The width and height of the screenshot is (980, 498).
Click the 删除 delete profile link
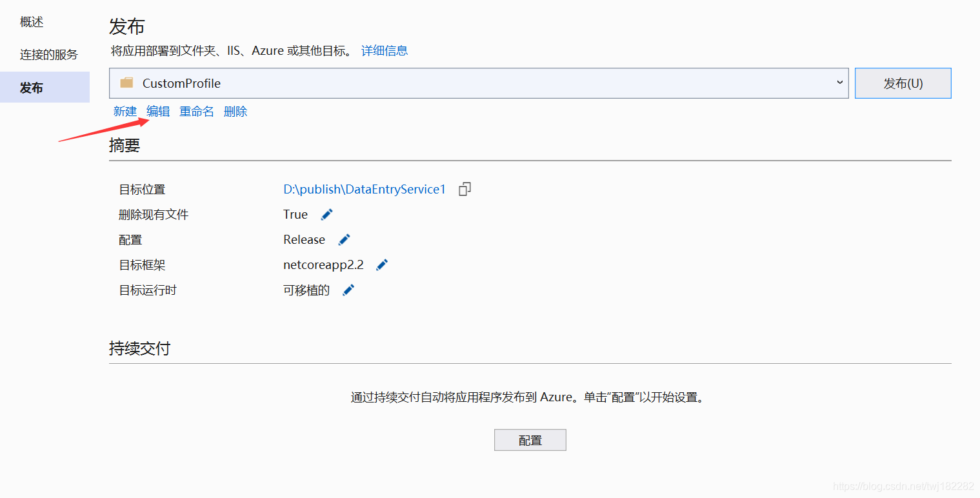(235, 112)
